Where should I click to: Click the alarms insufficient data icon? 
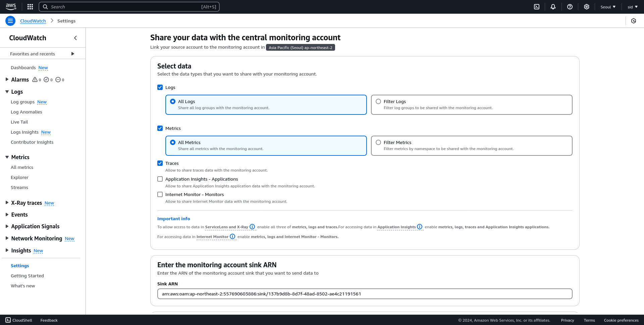click(x=58, y=80)
